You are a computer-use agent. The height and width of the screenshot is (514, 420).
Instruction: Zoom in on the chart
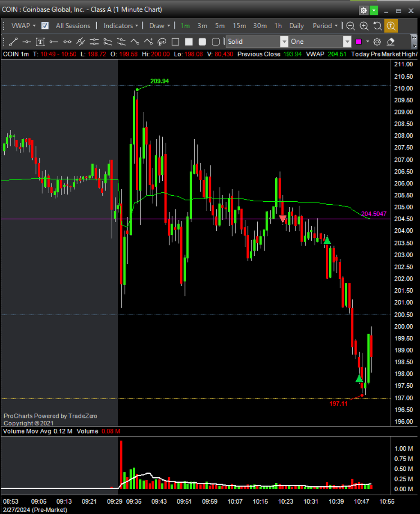click(x=363, y=26)
